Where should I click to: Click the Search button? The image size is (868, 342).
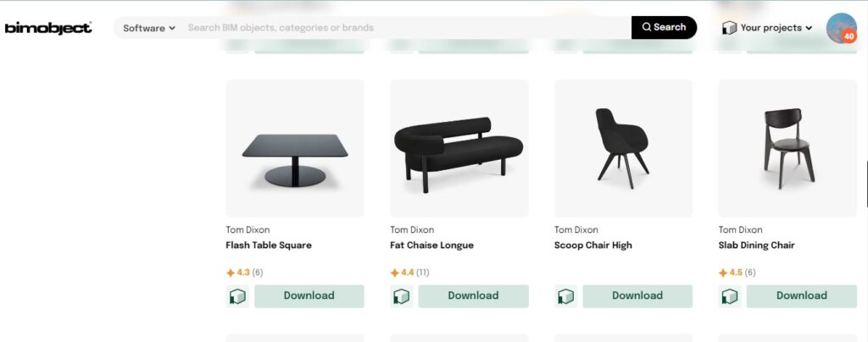pyautogui.click(x=664, y=27)
